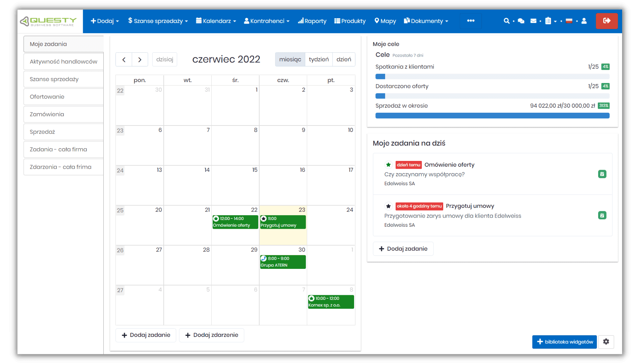Viewport: 640px width, 364px height.
Task: Switch calendar to dzień view
Action: (344, 59)
